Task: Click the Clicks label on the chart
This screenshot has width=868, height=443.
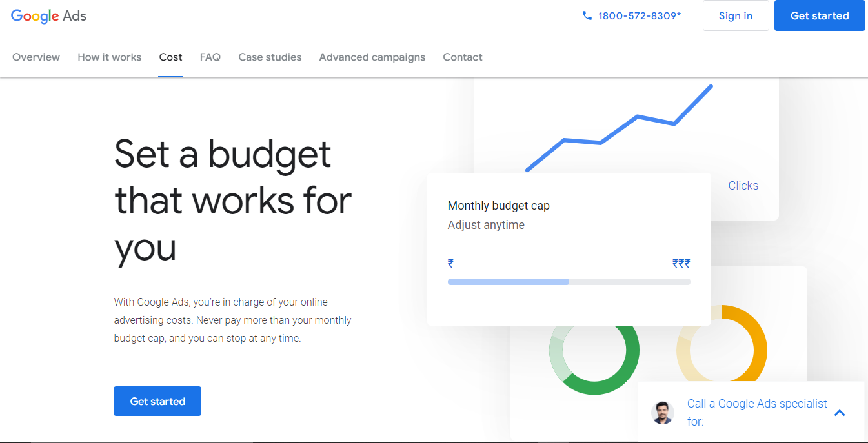Action: [743, 185]
